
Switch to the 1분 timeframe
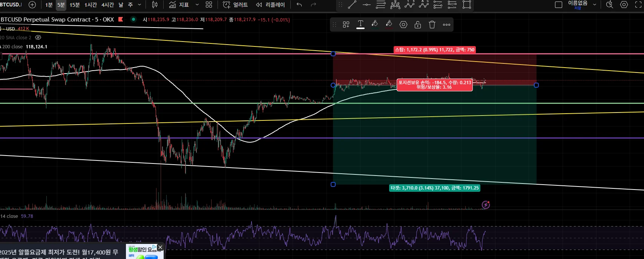[x=49, y=5]
